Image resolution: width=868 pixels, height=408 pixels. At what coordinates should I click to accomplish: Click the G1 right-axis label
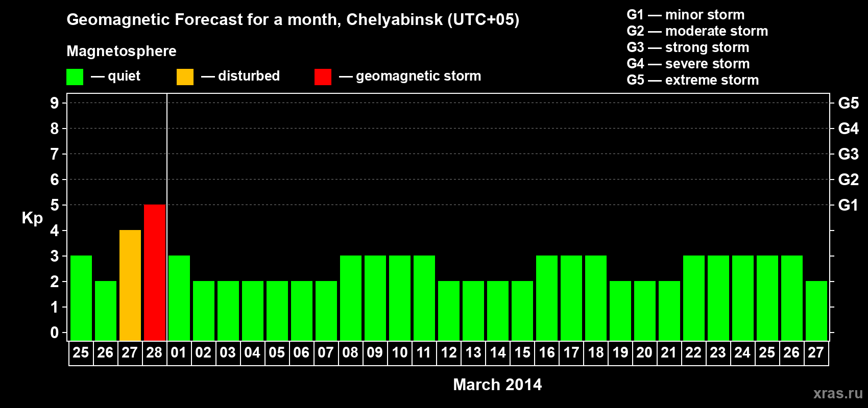849,205
